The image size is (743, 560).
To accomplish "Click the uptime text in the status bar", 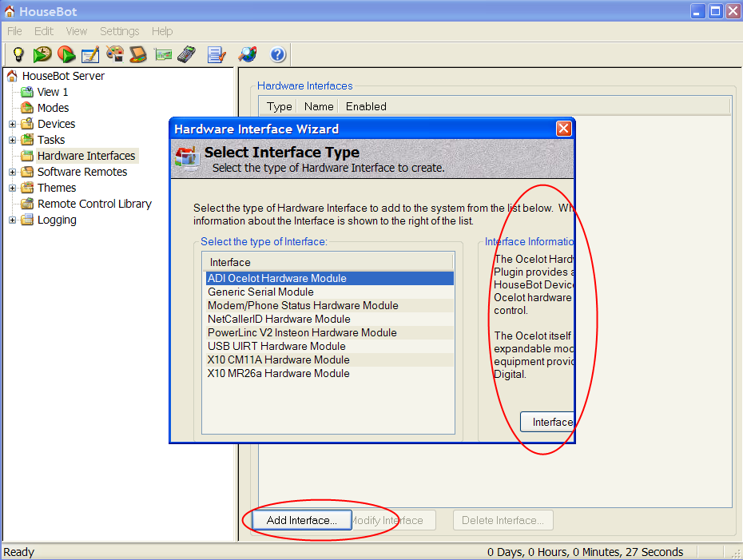I will click(x=585, y=552).
